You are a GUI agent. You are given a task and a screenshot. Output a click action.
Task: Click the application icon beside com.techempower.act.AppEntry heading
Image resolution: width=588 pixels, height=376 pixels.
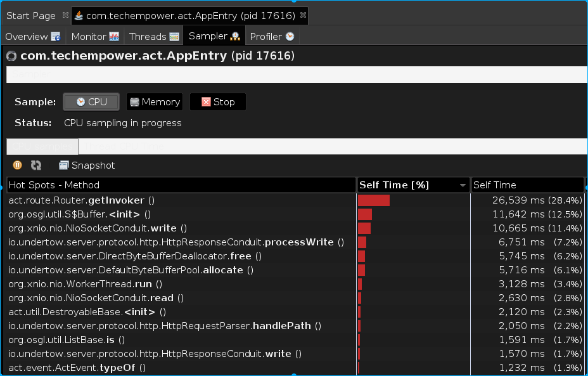11,56
